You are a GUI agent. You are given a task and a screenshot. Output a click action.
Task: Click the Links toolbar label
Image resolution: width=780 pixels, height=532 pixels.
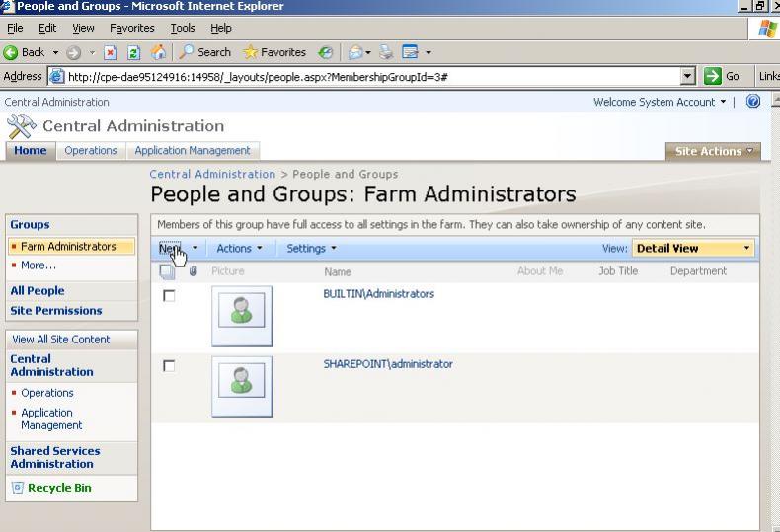pyautogui.click(x=769, y=77)
